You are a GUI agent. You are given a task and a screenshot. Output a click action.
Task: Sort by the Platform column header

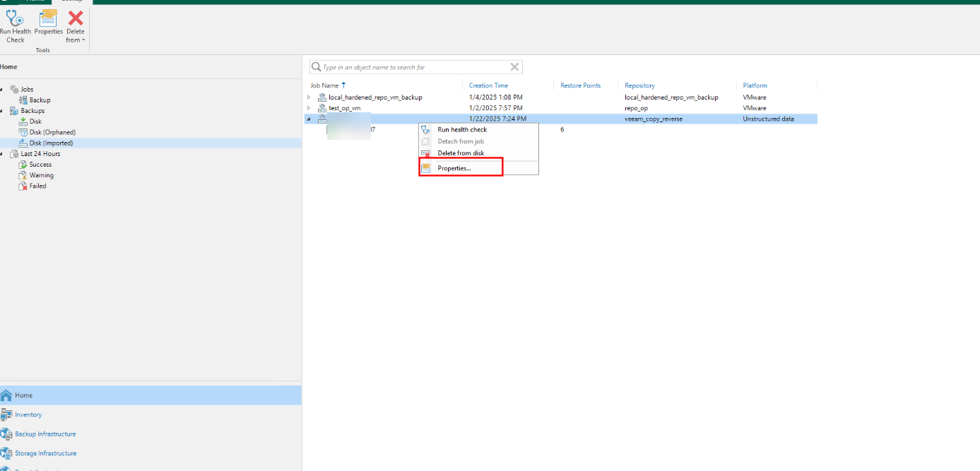tap(755, 85)
